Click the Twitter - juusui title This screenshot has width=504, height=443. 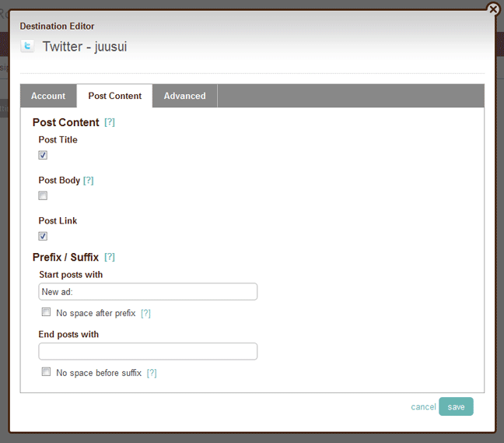click(x=85, y=47)
